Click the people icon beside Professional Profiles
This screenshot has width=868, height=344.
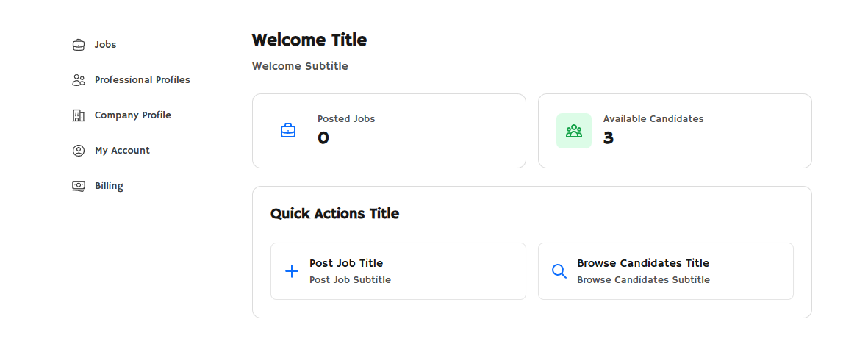tap(79, 80)
